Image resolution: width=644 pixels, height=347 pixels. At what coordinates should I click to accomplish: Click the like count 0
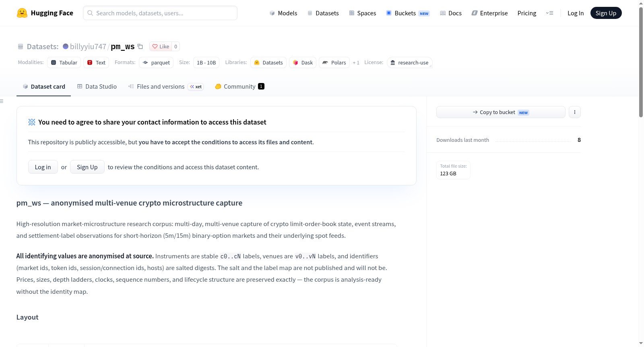(176, 46)
